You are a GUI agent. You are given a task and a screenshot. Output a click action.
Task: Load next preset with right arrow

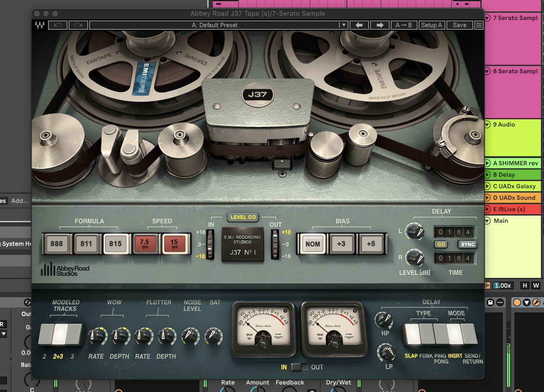[380, 25]
